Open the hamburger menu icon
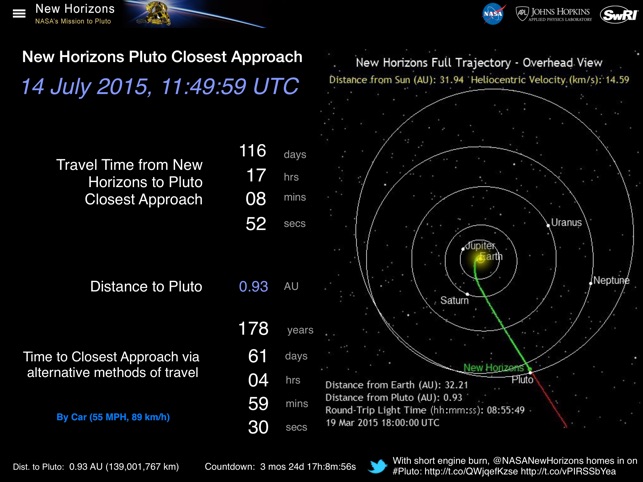The height and width of the screenshot is (482, 643). tap(19, 14)
